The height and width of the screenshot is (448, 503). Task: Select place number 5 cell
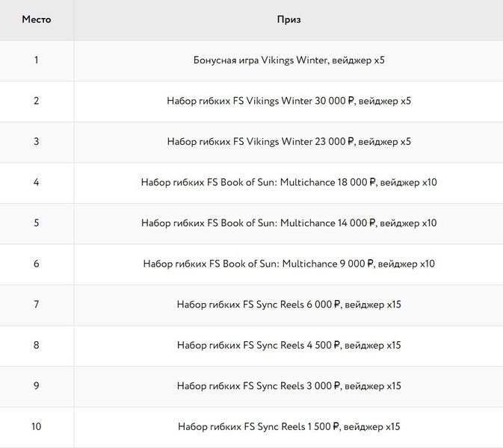[x=36, y=223]
